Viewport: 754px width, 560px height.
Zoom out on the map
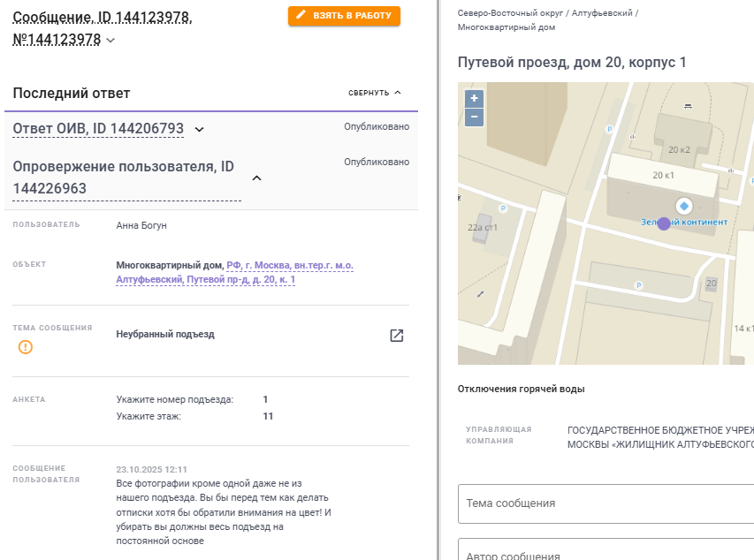(x=475, y=117)
